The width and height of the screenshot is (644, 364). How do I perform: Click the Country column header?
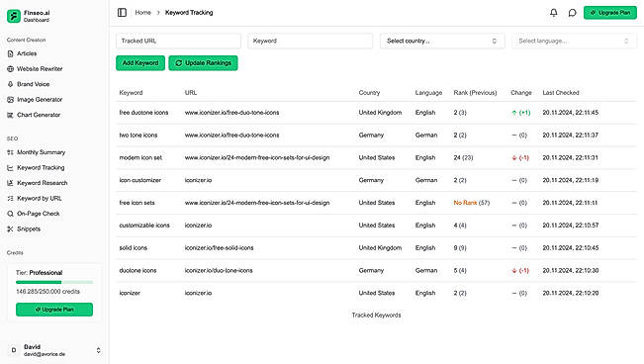369,93
